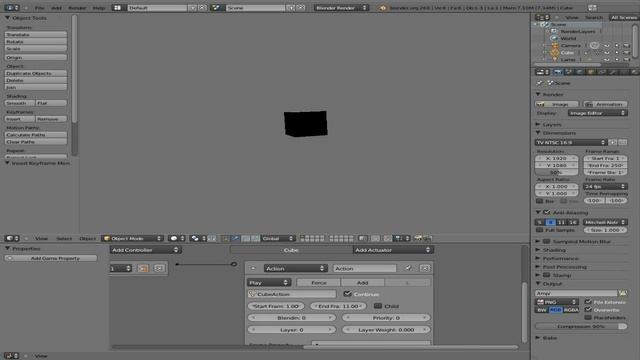Toggle Camera visibility eye in outliner
The height and width of the screenshot is (360, 640).
tap(607, 46)
